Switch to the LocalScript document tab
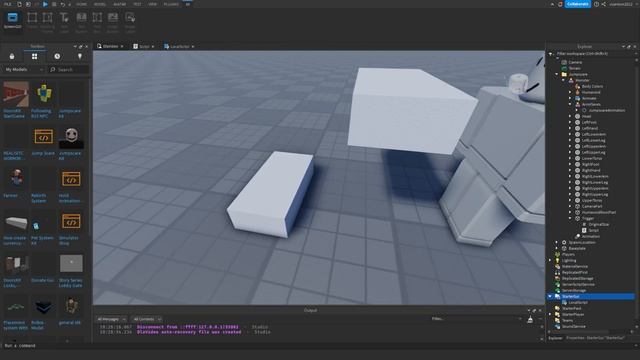The image size is (640, 360). click(179, 47)
